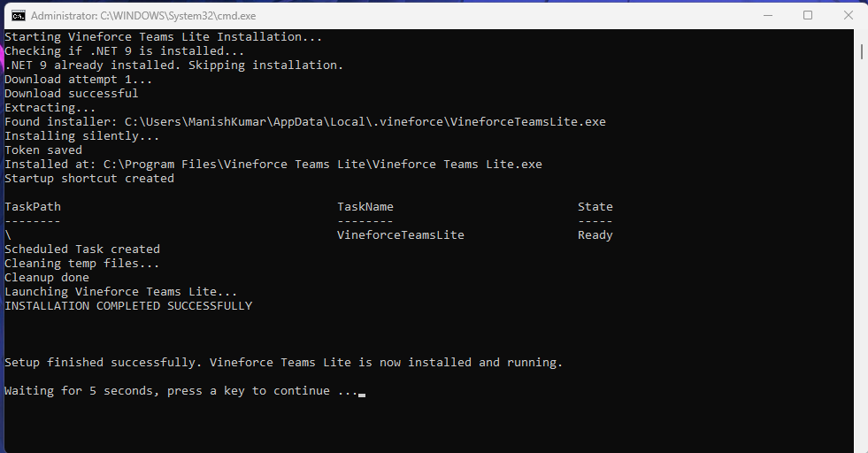
Task: Click the 'Installed at: C:\Program Files' line
Action: click(273, 165)
